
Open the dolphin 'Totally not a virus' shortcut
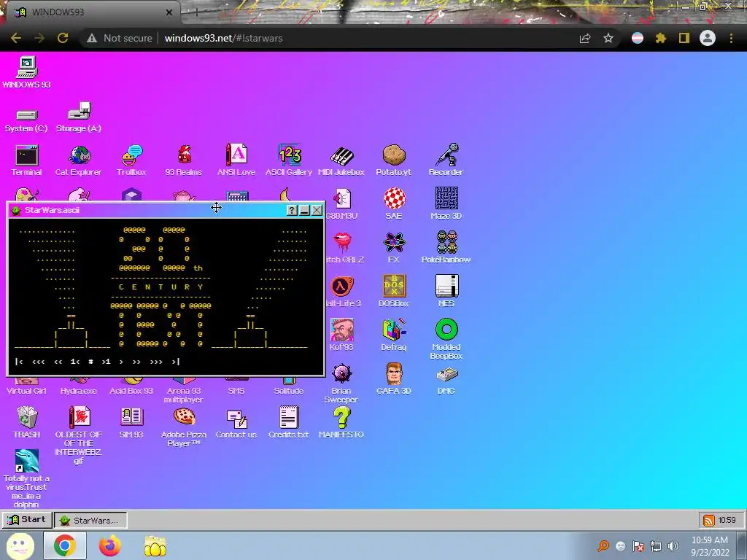[x=27, y=461]
